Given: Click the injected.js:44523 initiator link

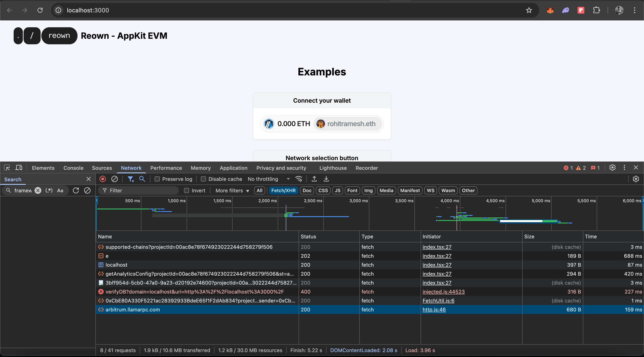Looking at the screenshot, I should pos(444,292).
